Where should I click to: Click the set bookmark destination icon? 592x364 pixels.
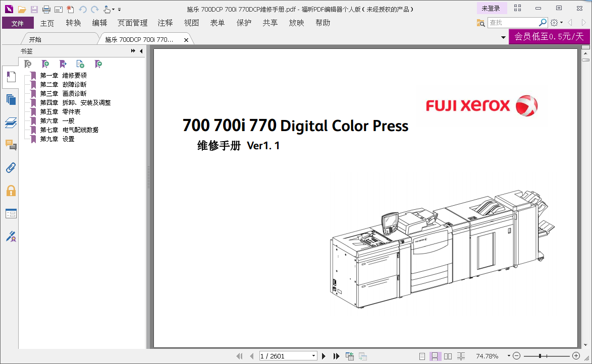pyautogui.click(x=63, y=64)
